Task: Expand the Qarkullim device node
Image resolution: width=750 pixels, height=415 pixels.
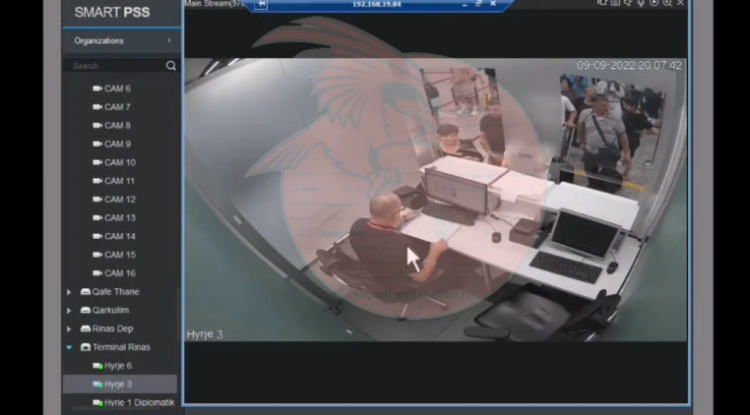Action: pos(69,310)
